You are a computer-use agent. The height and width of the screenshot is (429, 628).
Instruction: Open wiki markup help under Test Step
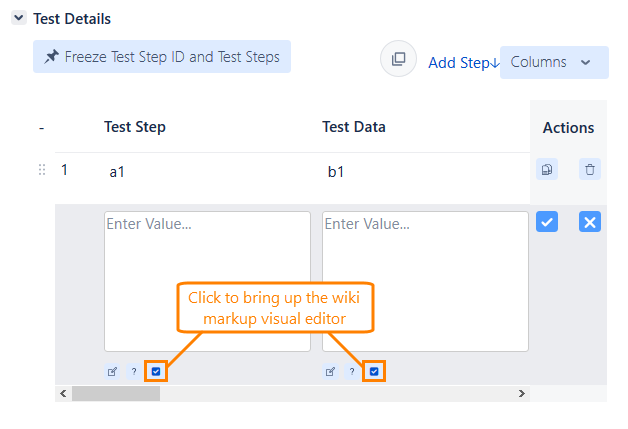tap(134, 372)
